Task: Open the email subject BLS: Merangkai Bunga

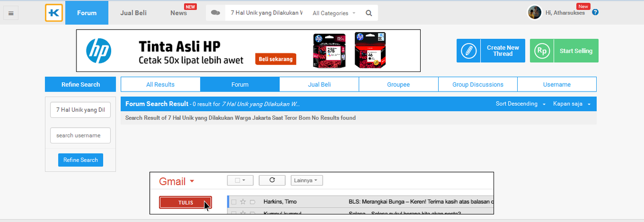Action: pyautogui.click(x=421, y=202)
